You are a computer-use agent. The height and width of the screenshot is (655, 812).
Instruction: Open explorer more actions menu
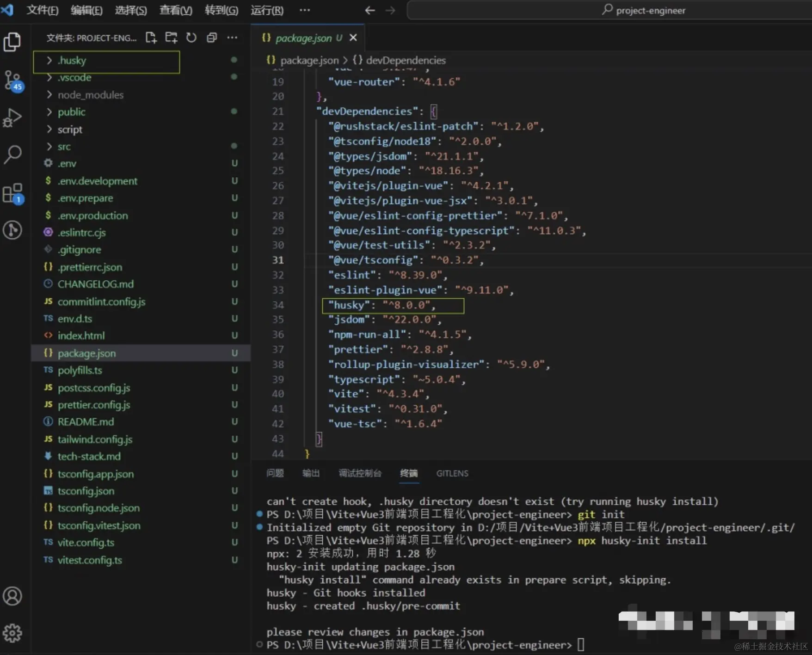click(x=232, y=37)
